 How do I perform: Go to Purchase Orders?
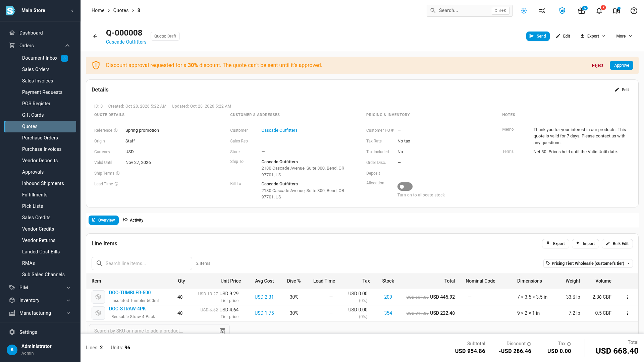point(40,138)
